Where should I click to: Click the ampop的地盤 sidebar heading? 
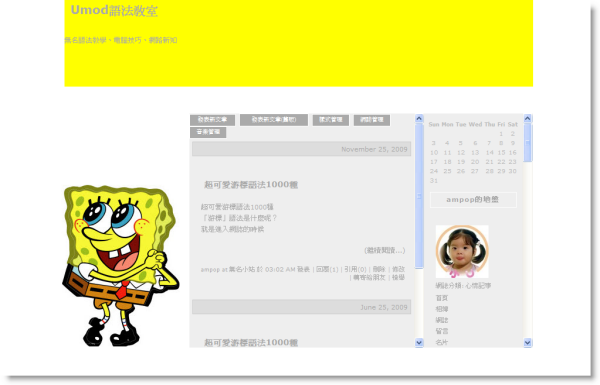473,200
